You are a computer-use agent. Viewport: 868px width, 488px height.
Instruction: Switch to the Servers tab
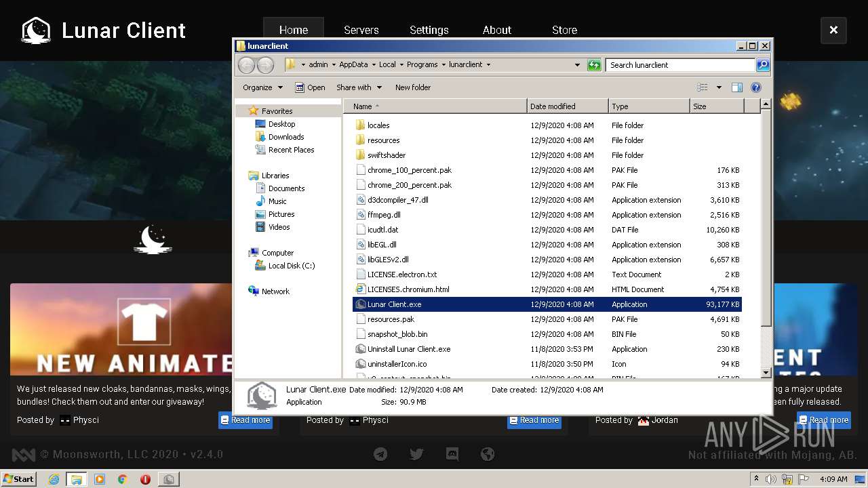click(361, 30)
